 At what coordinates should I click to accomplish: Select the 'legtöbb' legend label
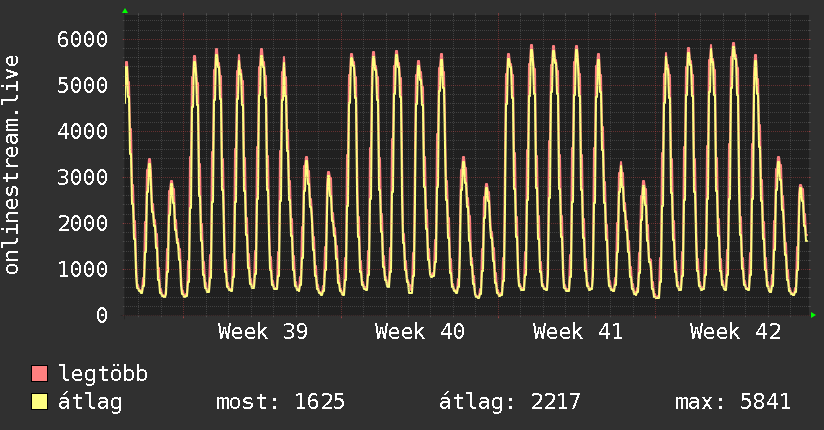[103, 374]
